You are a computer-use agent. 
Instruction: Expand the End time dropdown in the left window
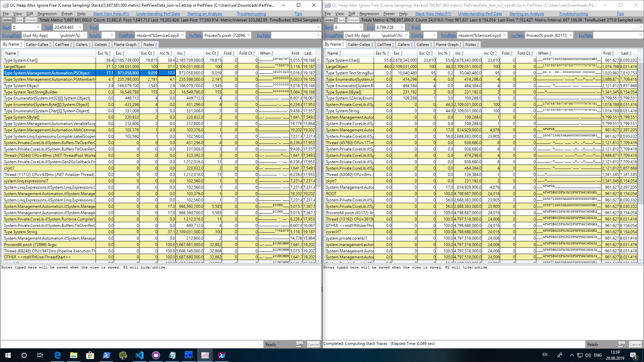click(x=80, y=27)
